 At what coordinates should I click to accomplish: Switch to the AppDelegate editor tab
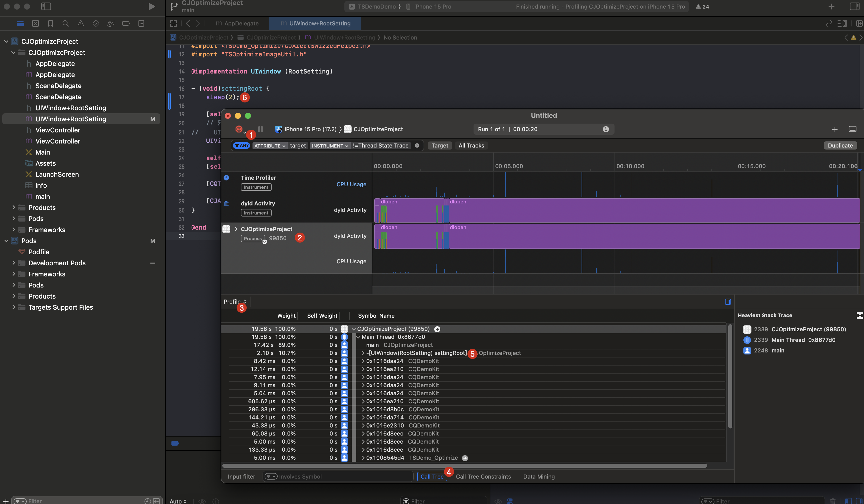click(x=237, y=23)
